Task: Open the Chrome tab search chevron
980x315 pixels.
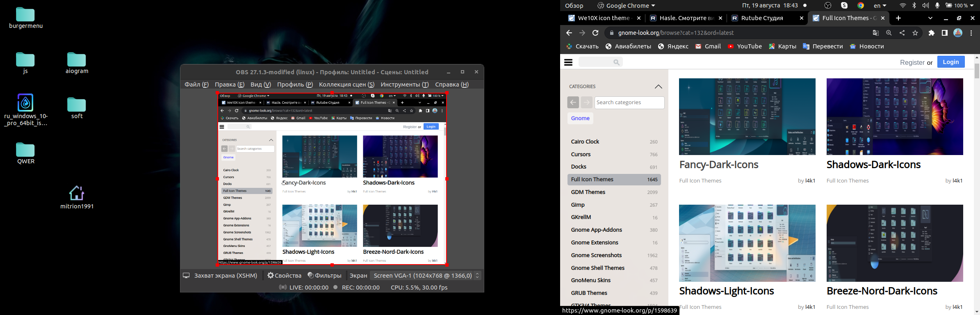Action: tap(930, 18)
